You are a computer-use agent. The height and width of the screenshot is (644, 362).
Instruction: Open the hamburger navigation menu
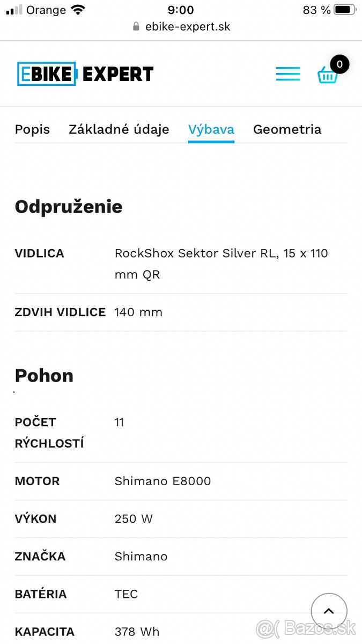click(288, 74)
